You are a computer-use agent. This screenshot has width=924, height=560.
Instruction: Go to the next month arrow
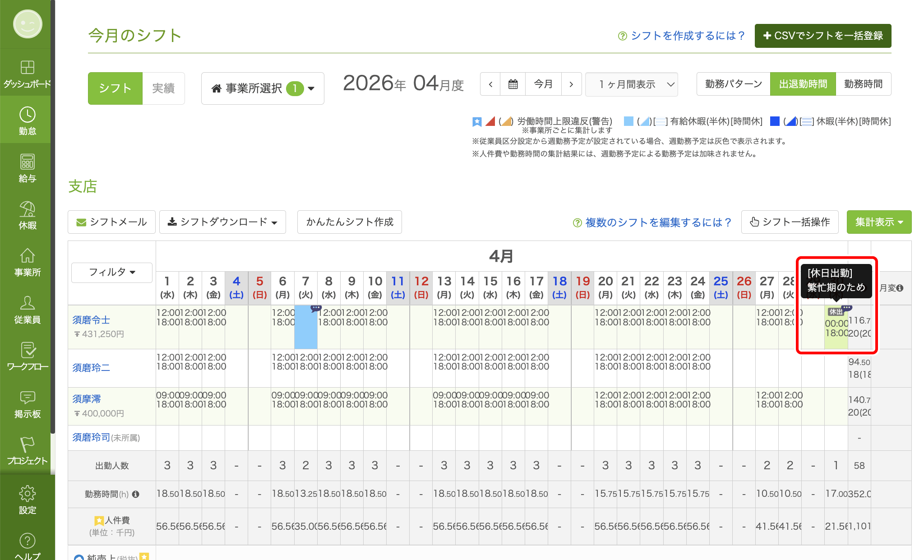point(571,84)
